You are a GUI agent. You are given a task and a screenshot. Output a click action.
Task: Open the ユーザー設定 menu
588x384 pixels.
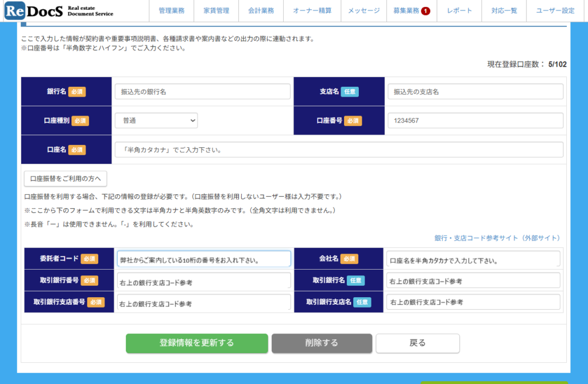pos(555,11)
